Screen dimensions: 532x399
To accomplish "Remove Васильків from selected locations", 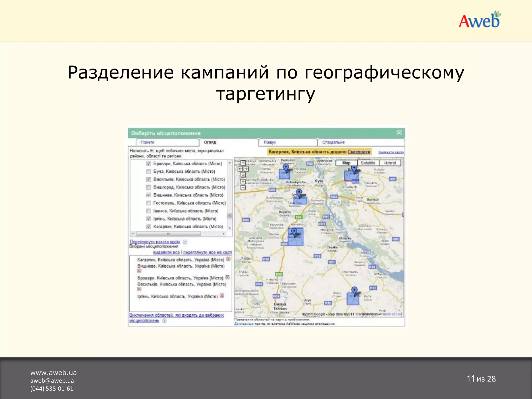I will (139, 289).
